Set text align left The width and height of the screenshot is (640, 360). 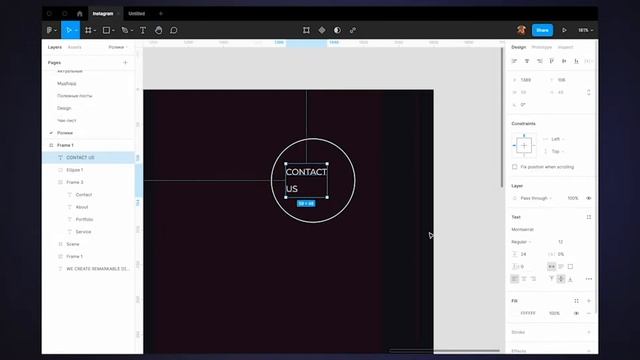(514, 279)
